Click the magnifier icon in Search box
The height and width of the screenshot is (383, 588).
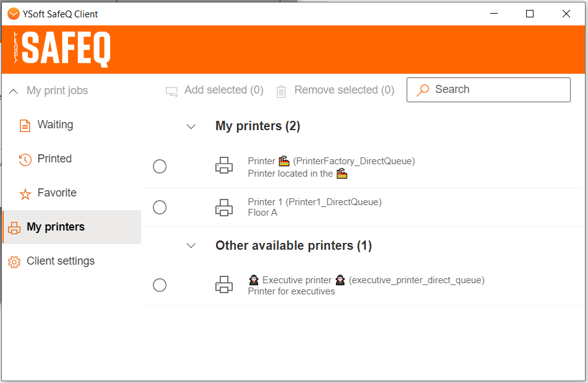423,90
